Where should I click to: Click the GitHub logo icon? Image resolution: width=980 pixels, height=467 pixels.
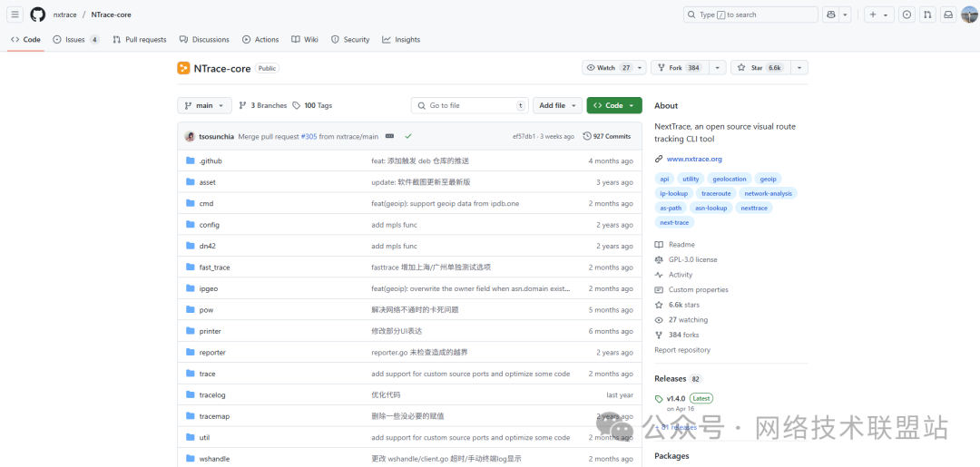click(37, 15)
